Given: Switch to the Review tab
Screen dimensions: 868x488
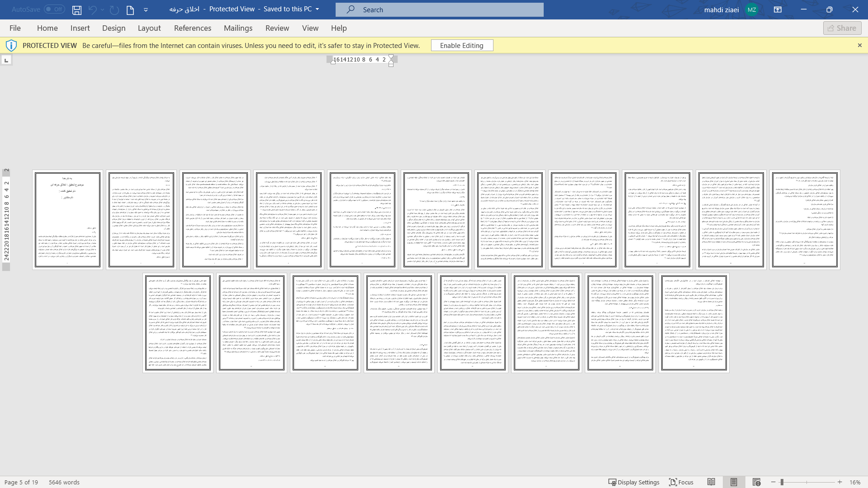Looking at the screenshot, I should click(277, 28).
